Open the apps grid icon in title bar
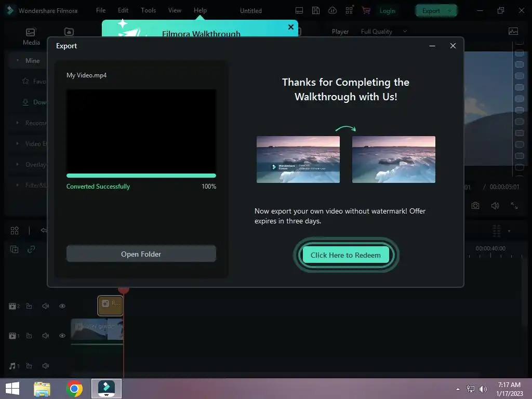 tap(350, 10)
